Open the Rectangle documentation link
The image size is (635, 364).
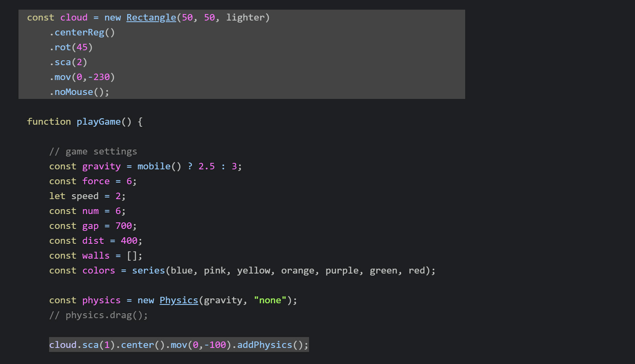(x=151, y=18)
